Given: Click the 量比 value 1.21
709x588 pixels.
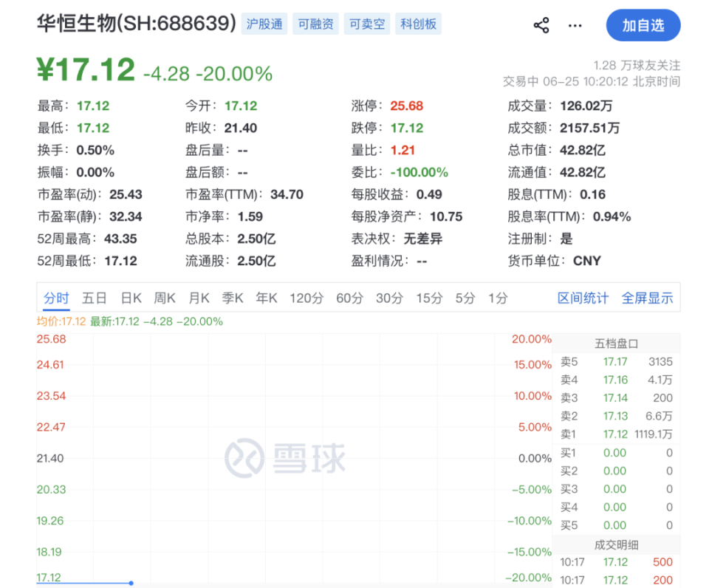Looking at the screenshot, I should (403, 150).
